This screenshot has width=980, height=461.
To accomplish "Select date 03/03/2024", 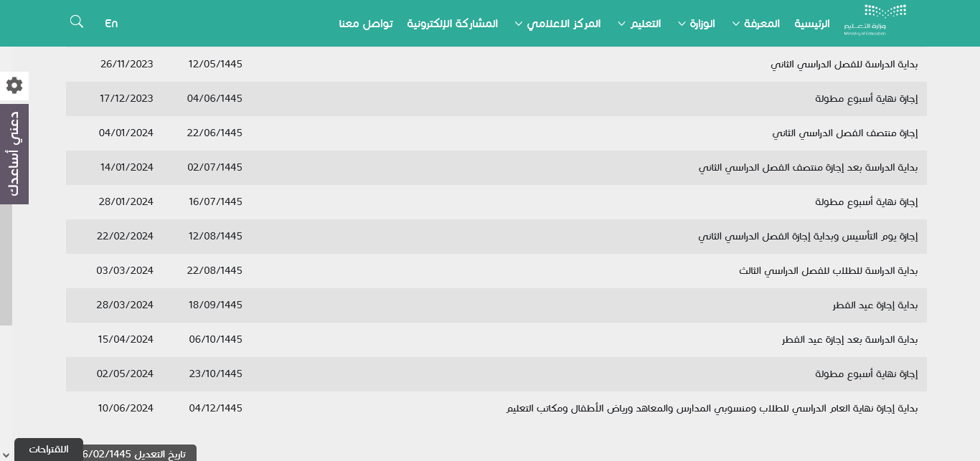I will pos(126,270).
